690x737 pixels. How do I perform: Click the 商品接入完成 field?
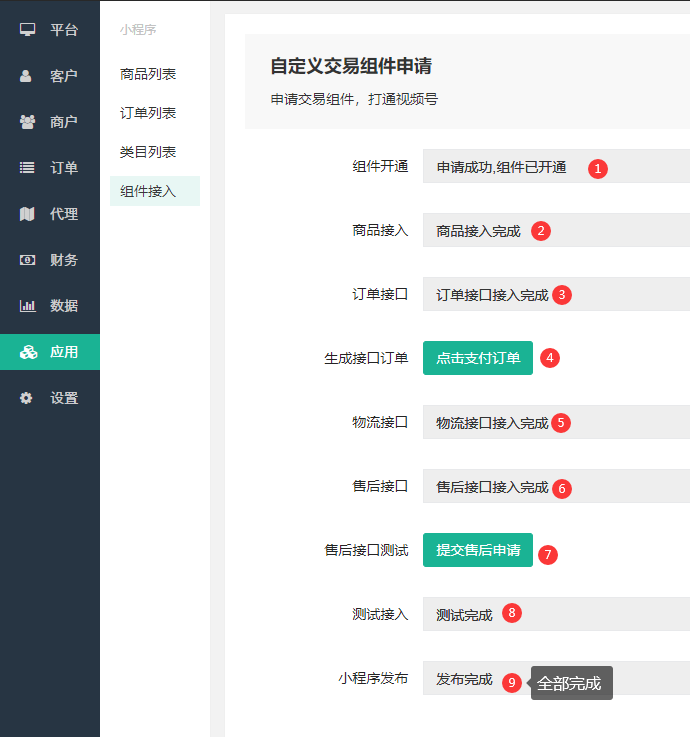[x=557, y=230]
